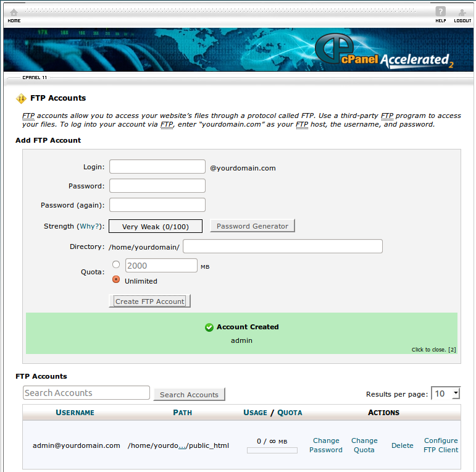The image size is (476, 472).
Task: Open the Why? password strength link
Action: point(88,227)
